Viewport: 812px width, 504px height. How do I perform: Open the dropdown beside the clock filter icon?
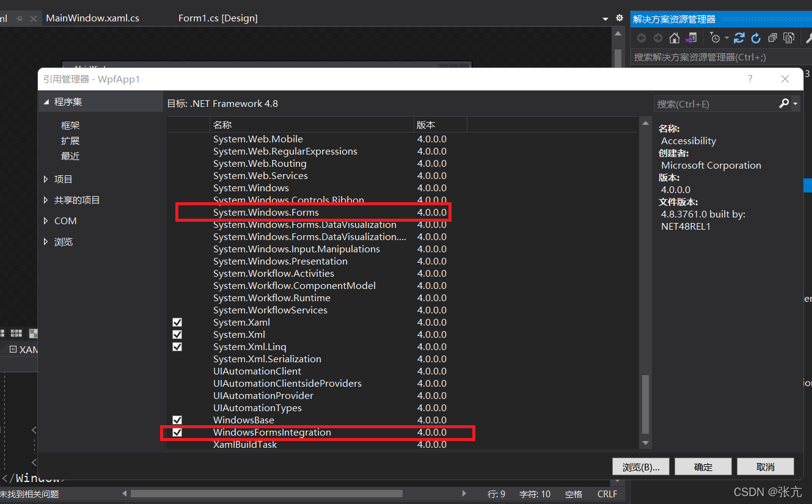[x=727, y=38]
